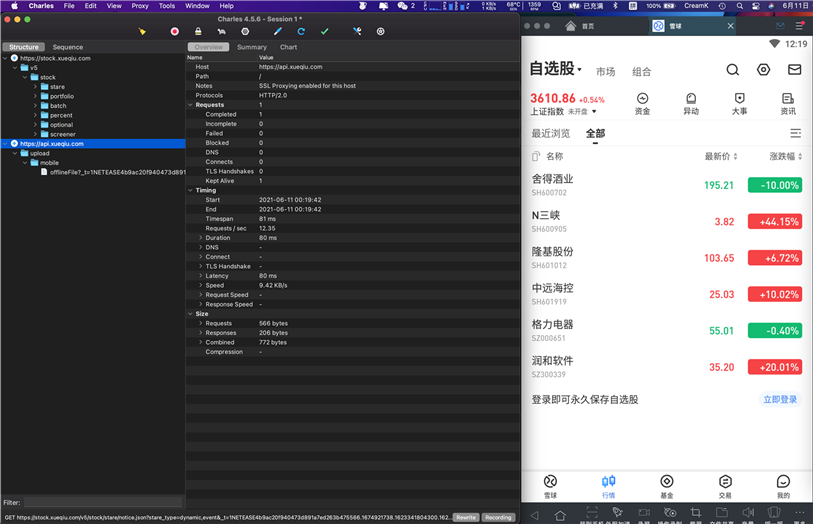
Task: Collapse https://stock.xueqiu.com tree node
Action: (x=5, y=58)
